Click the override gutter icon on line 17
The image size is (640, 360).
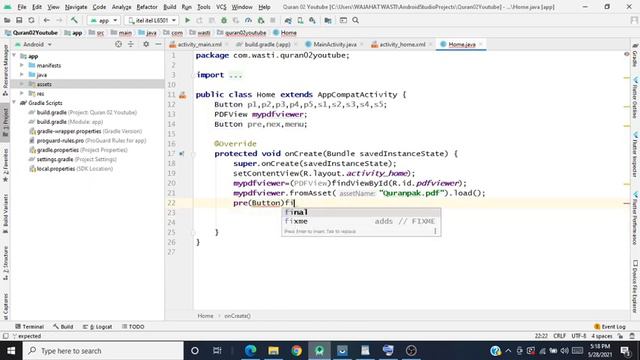pos(182,154)
